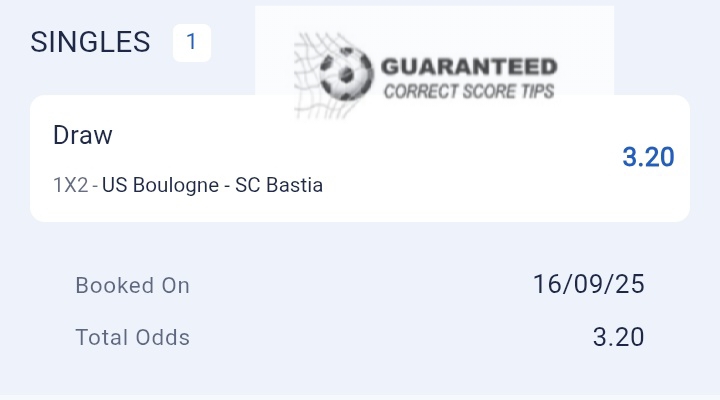Select the Total Odds value 3.20

[x=618, y=337]
